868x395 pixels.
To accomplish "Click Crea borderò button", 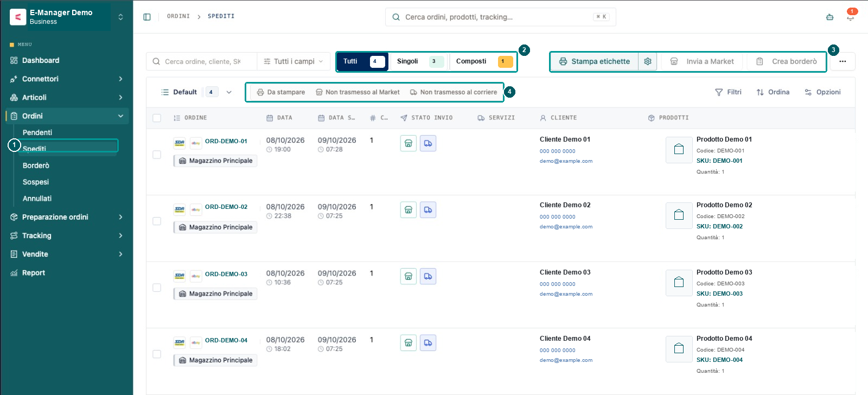I will (787, 61).
